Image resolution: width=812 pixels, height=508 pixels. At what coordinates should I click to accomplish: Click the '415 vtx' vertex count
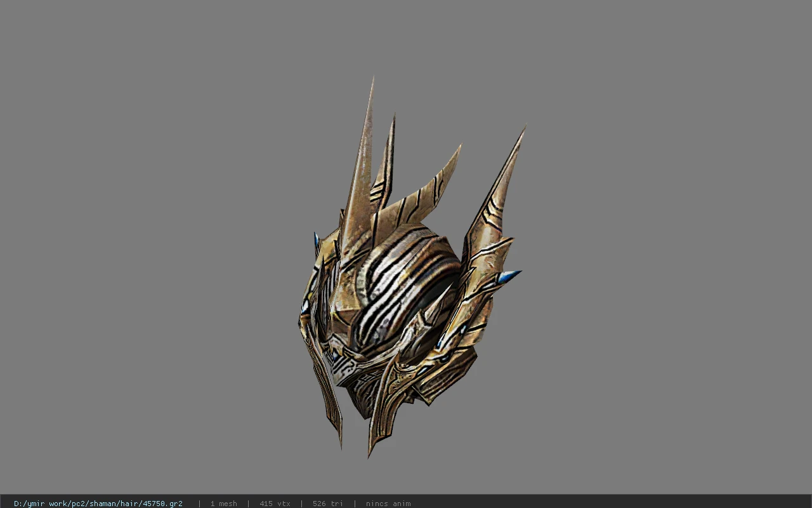[x=275, y=504]
